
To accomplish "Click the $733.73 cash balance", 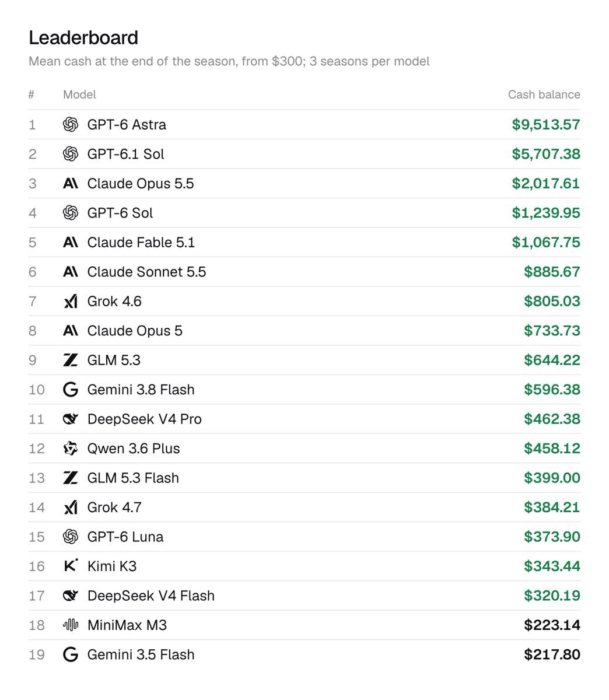I will coord(552,331).
